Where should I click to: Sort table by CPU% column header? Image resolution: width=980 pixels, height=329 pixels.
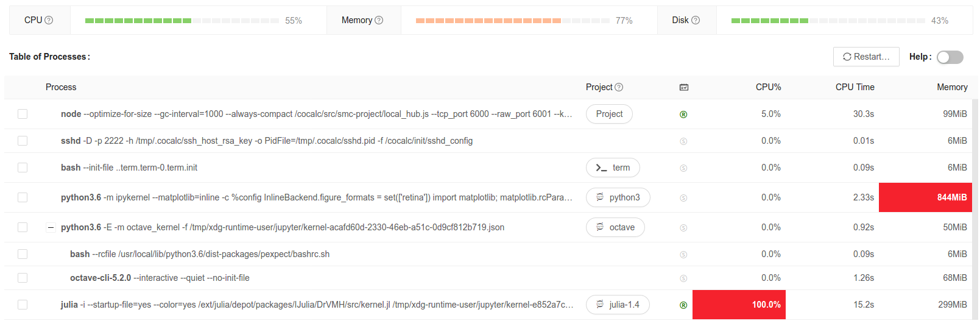(768, 87)
